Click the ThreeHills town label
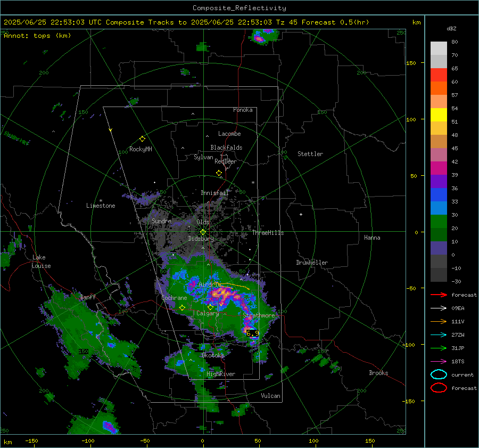Viewport: 479px width, 448px height. click(x=268, y=233)
